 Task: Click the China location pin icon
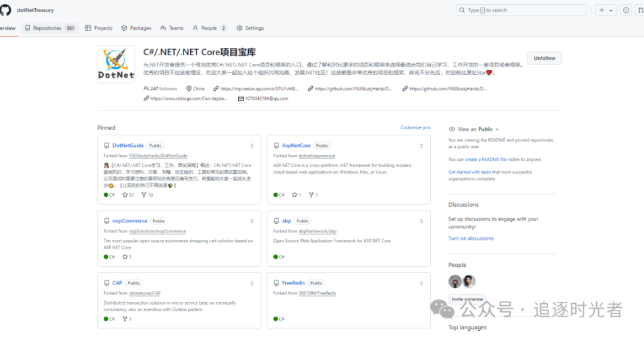pos(189,88)
